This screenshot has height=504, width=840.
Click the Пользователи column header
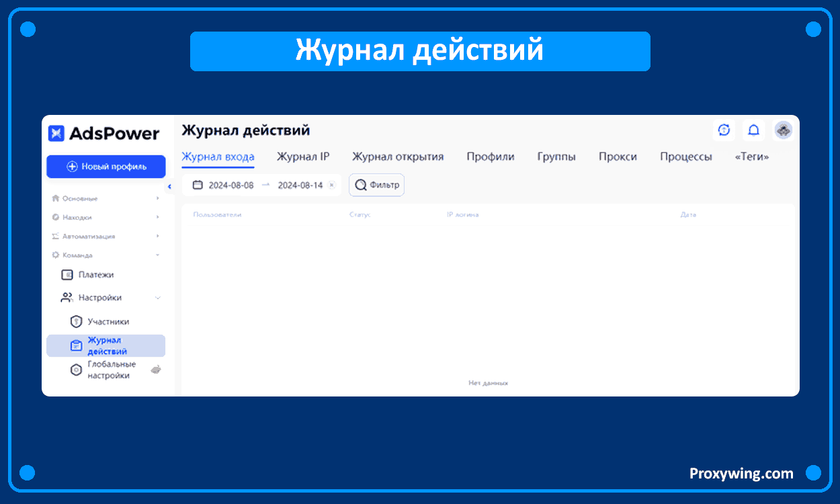tap(217, 215)
